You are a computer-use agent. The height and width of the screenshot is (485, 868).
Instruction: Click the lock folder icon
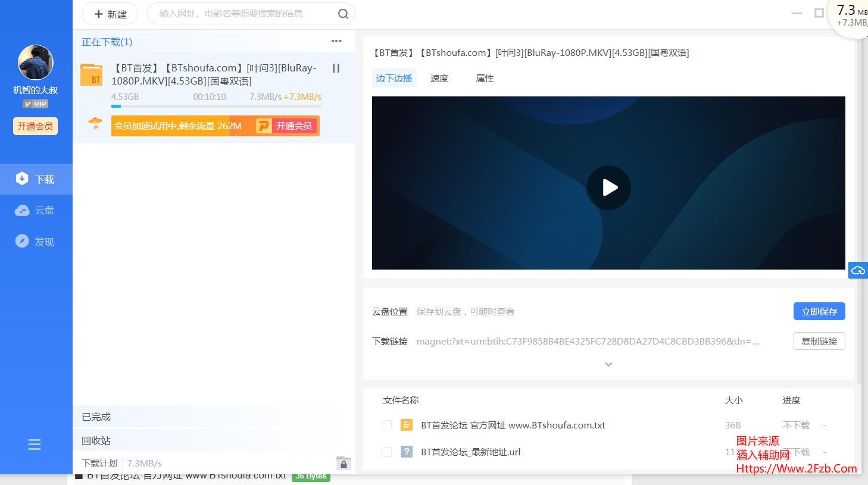[x=344, y=463]
